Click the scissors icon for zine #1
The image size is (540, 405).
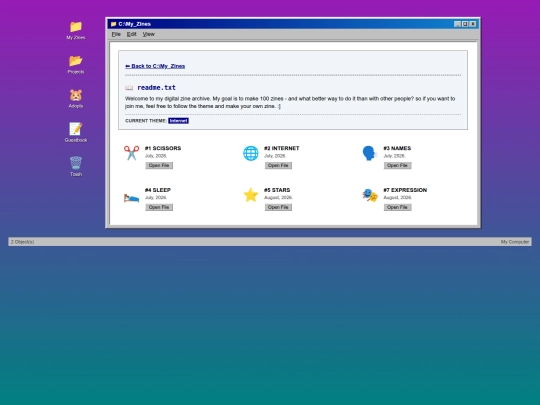(132, 153)
